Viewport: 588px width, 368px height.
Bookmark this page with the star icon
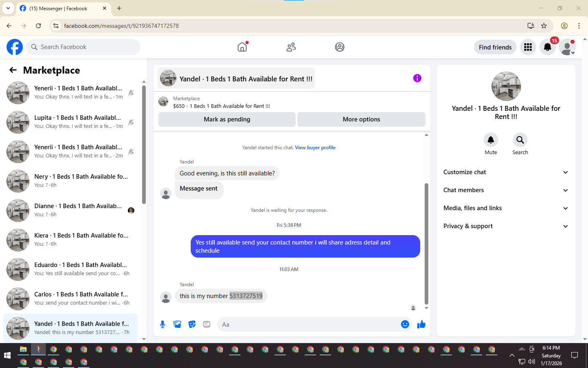point(544,26)
